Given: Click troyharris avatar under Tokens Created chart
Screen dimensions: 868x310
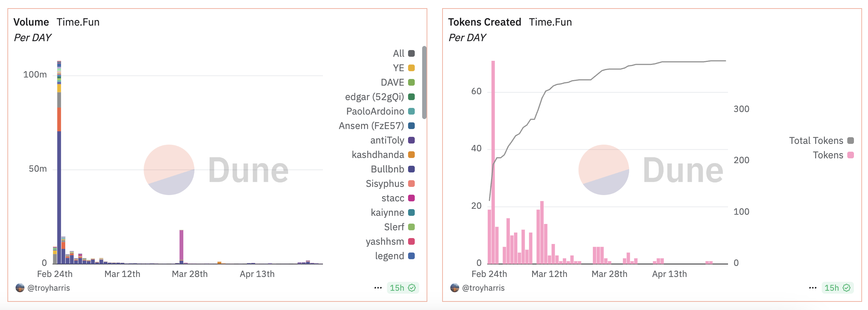Looking at the screenshot, I should (455, 288).
